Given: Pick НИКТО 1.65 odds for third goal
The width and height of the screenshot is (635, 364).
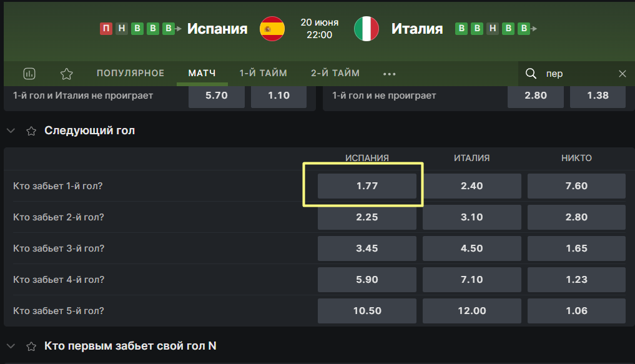Looking at the screenshot, I should point(576,248).
